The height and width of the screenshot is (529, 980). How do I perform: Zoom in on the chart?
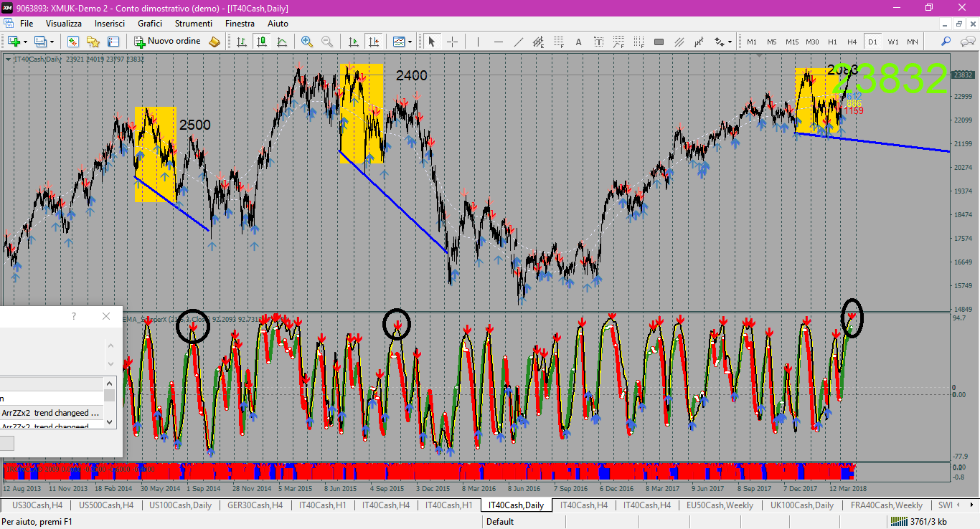click(x=307, y=42)
